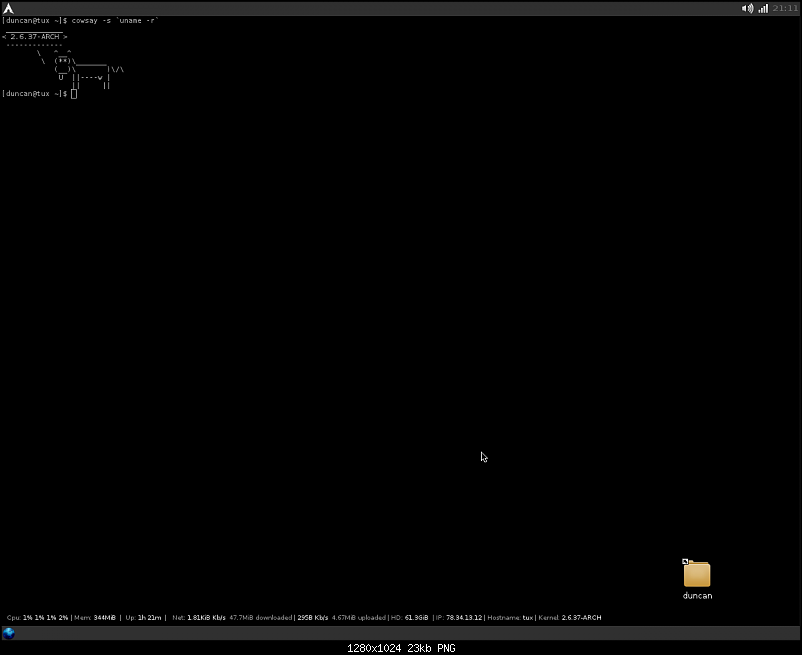Click the duncan label under the folder
Viewport: 802px width, 655px height.
click(697, 596)
